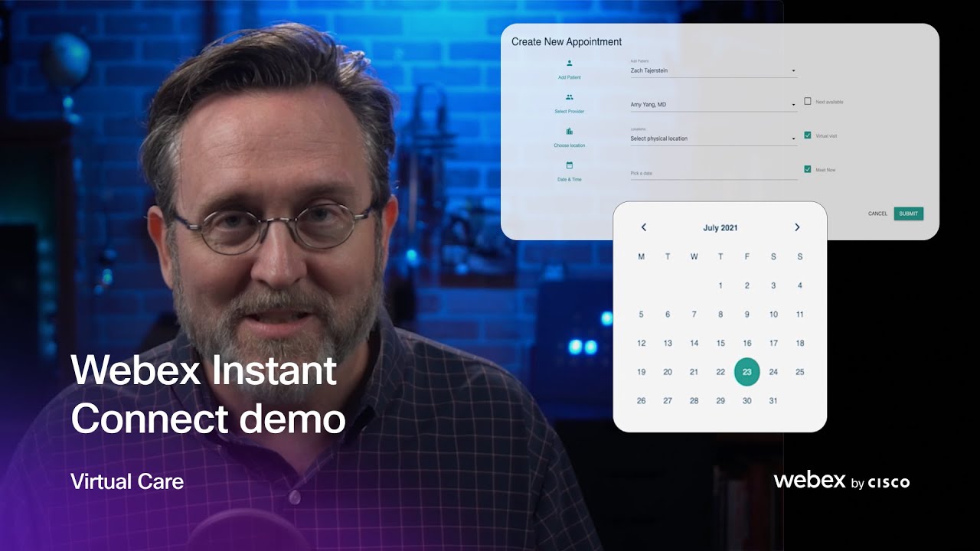Select July 12 in the calendar
Viewport: 980px width, 551px height.
pyautogui.click(x=641, y=344)
